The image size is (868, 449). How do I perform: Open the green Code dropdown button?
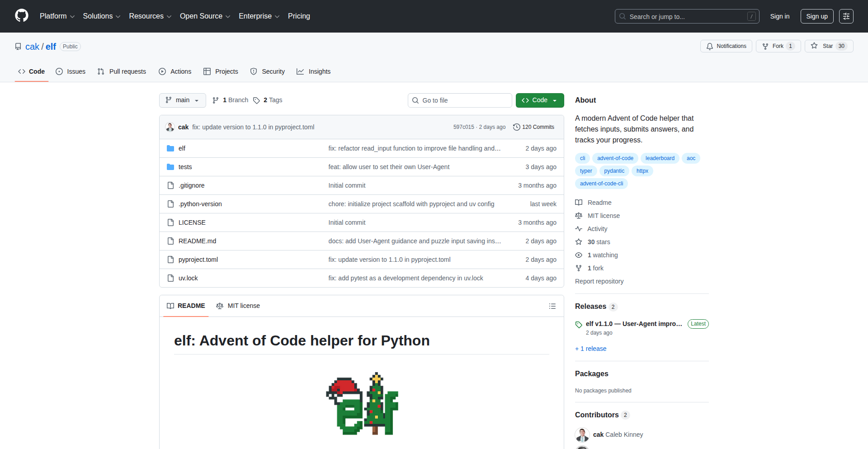click(539, 100)
